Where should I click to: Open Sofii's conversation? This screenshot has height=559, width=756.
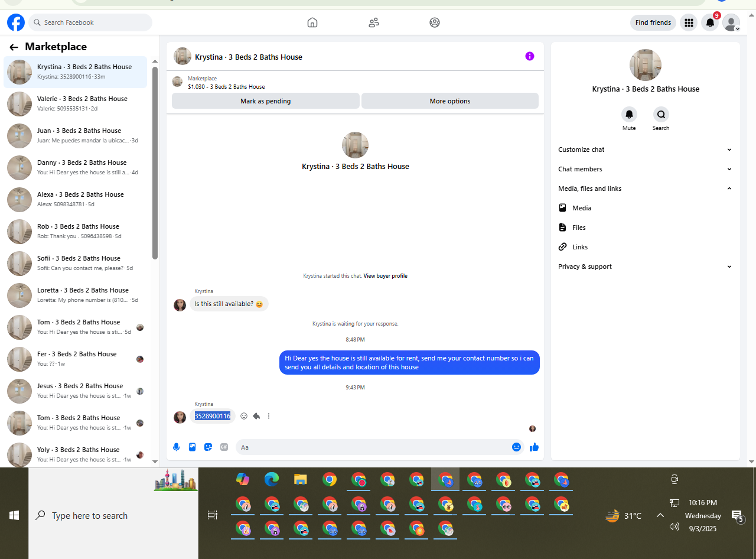click(76, 264)
